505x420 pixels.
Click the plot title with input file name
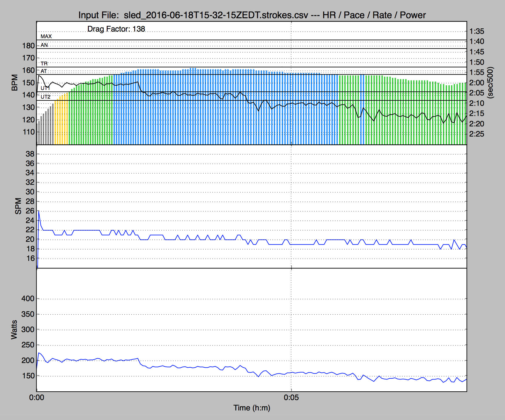[x=252, y=15]
